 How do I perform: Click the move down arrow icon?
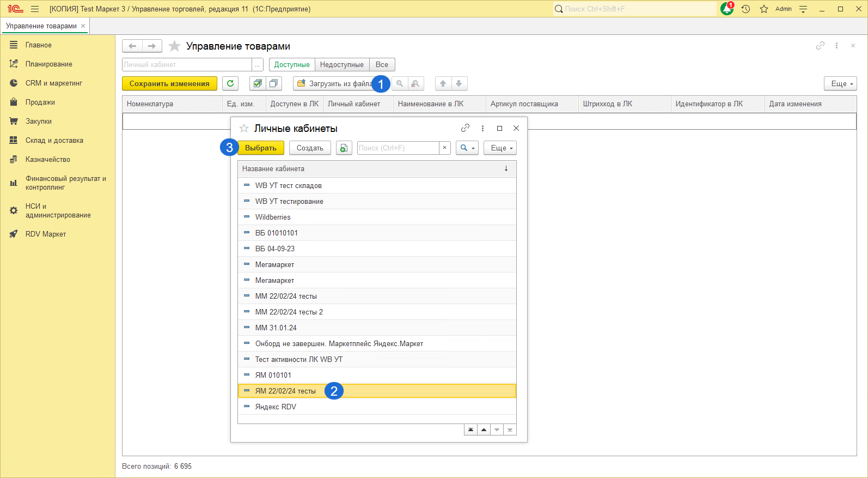[x=459, y=83]
